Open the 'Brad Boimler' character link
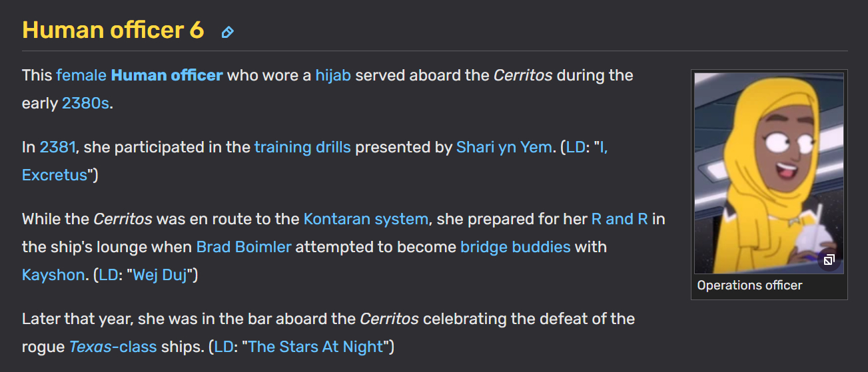 click(244, 247)
